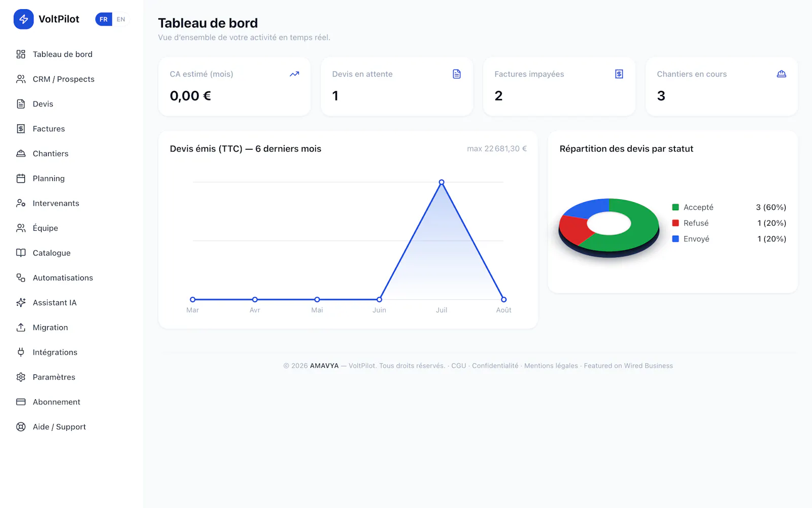Click the '3 (60%)' Accepté value
This screenshot has width=812, height=508.
771,207
